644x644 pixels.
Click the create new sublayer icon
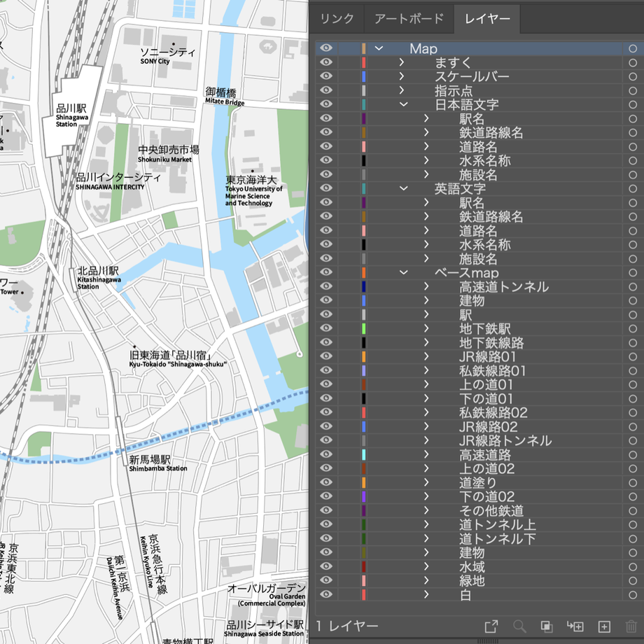[x=575, y=626]
